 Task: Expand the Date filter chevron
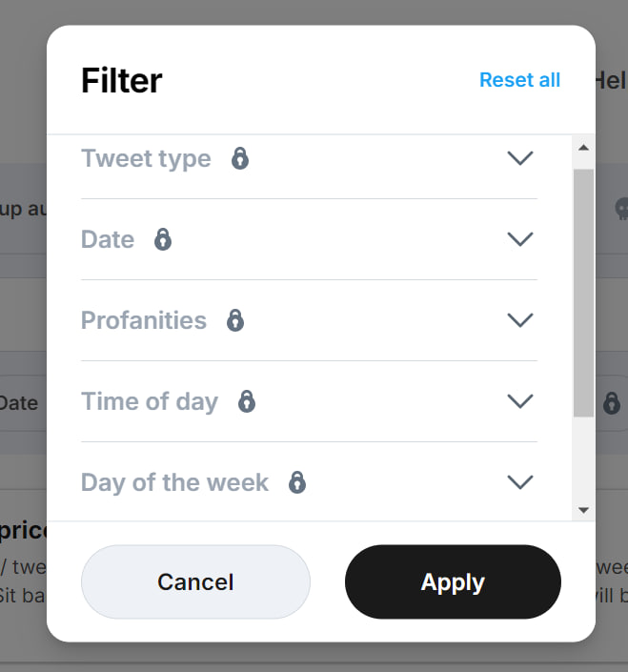pyautogui.click(x=519, y=239)
